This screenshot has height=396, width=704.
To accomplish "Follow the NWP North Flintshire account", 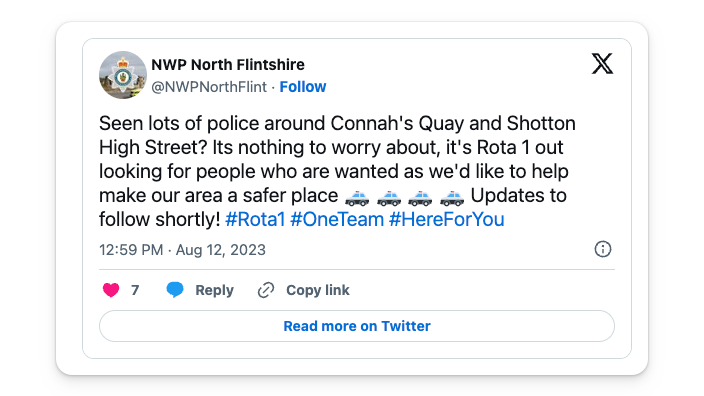I will pos(303,87).
